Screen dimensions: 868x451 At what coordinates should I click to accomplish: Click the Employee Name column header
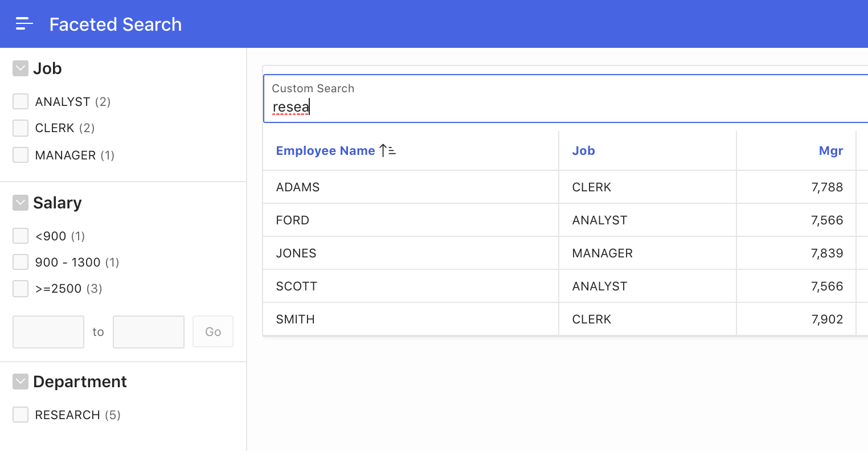click(x=325, y=150)
